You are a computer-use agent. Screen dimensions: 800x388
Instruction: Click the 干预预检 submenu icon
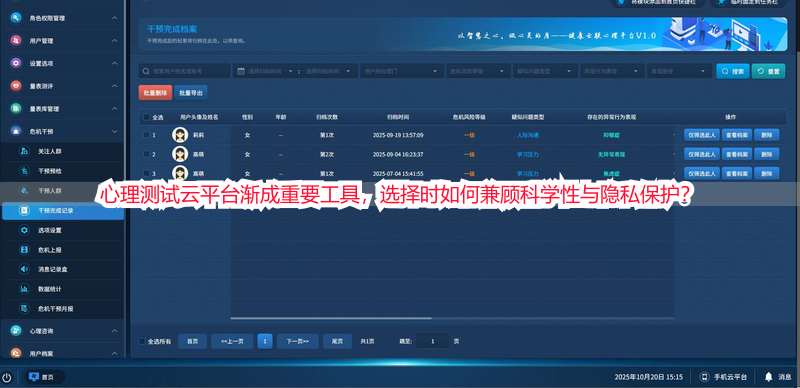pyautogui.click(x=24, y=171)
